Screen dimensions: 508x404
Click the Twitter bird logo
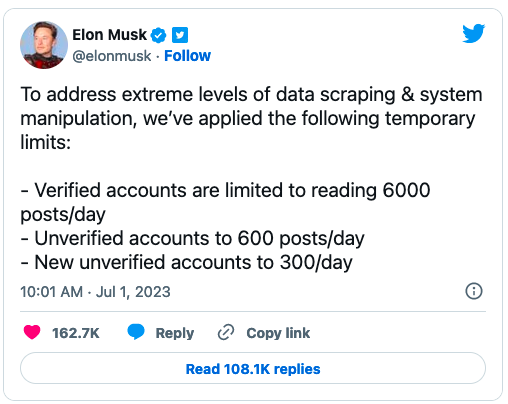coord(473,33)
